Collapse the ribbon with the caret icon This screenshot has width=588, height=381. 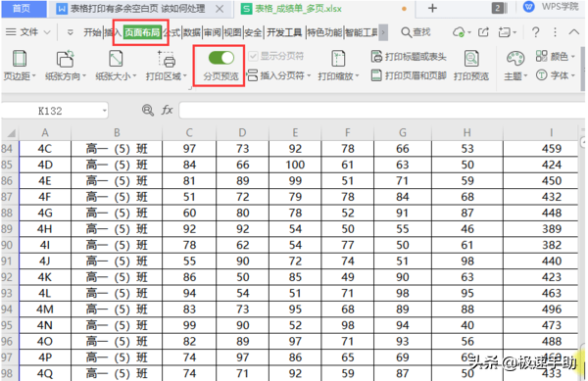click(573, 32)
